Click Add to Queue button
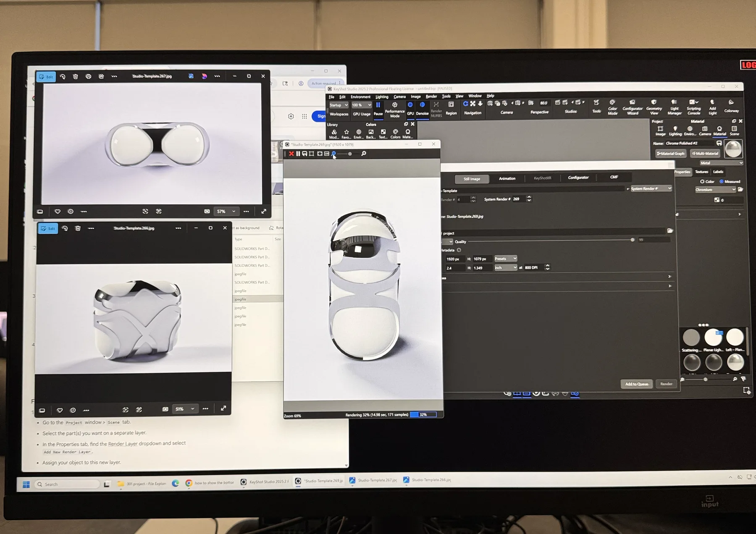 pyautogui.click(x=636, y=384)
